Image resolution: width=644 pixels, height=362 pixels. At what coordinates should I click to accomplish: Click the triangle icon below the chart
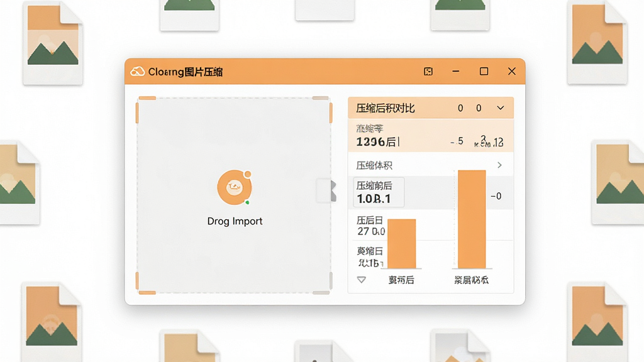coord(362,280)
